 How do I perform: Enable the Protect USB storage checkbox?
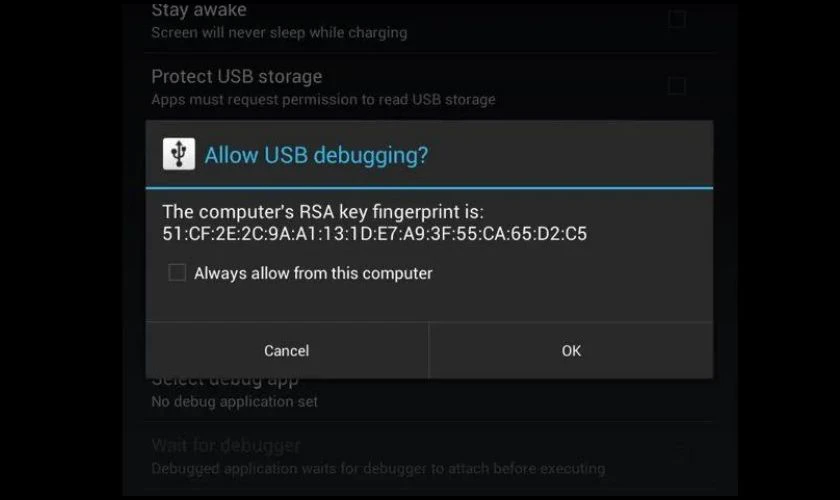coord(677,86)
